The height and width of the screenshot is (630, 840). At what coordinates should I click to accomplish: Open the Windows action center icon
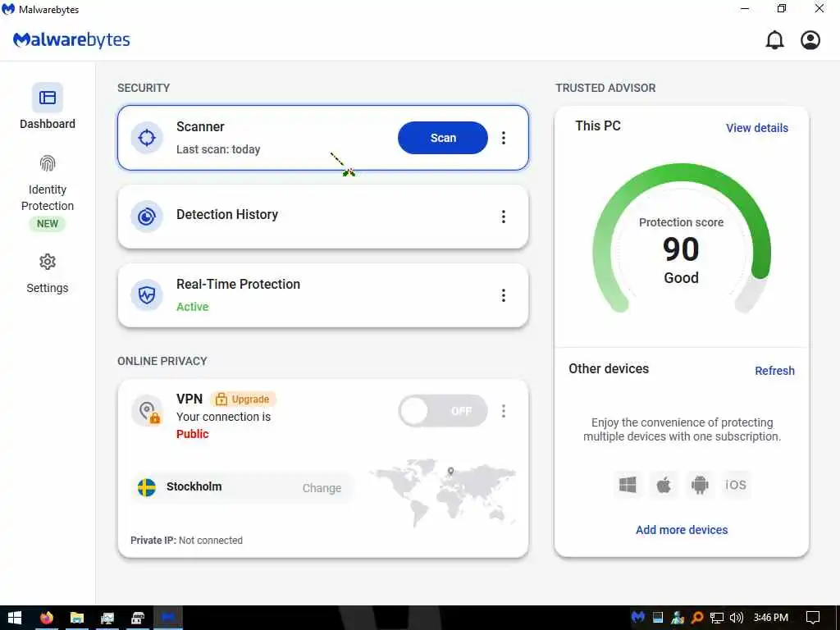tap(813, 618)
